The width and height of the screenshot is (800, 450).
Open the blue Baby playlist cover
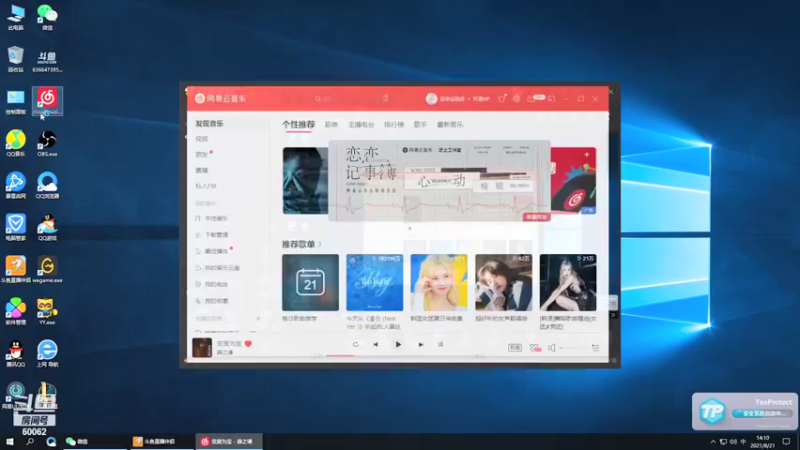click(x=374, y=283)
